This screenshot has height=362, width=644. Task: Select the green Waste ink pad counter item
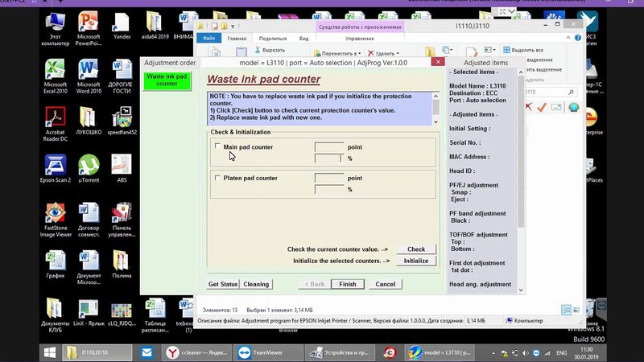point(167,80)
